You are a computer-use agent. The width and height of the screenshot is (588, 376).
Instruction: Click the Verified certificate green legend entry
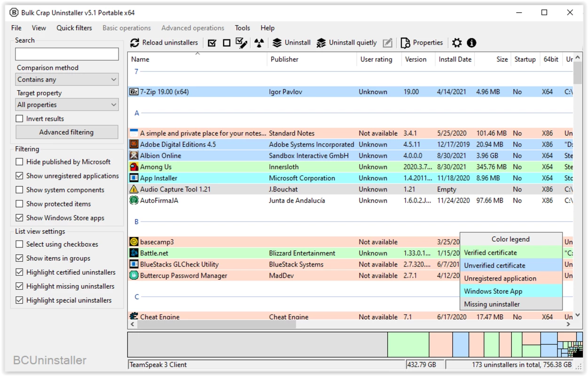pyautogui.click(x=511, y=252)
